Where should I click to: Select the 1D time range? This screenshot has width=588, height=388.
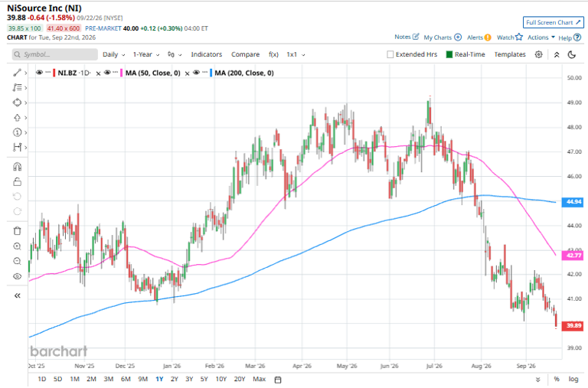click(x=42, y=379)
